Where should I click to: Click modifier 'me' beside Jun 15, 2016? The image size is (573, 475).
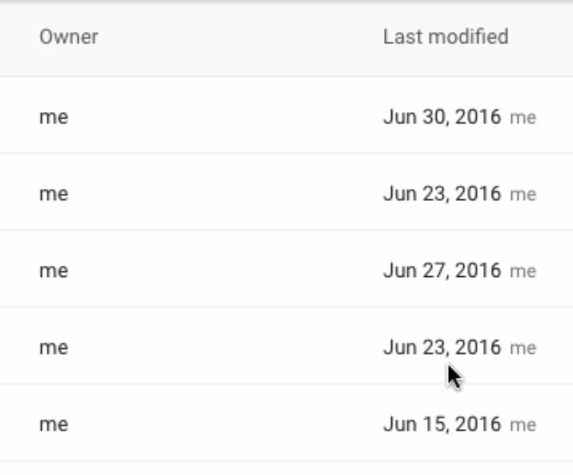pos(523,425)
